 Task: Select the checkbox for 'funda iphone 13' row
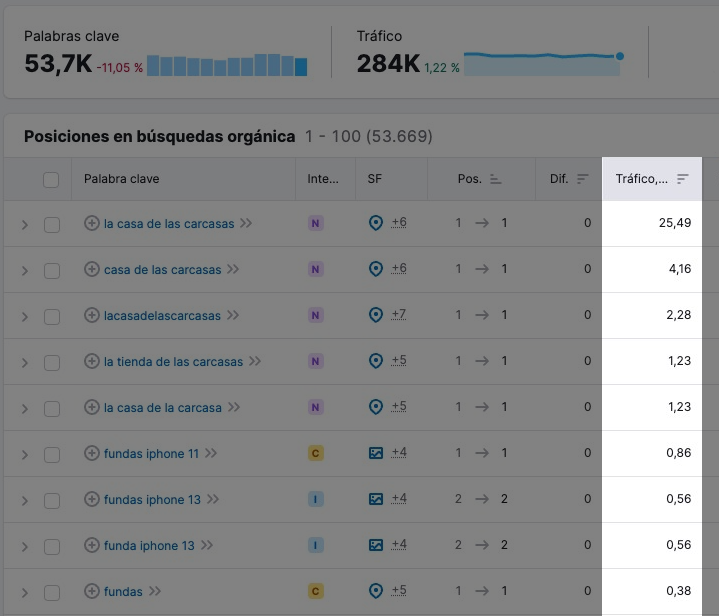pos(51,546)
